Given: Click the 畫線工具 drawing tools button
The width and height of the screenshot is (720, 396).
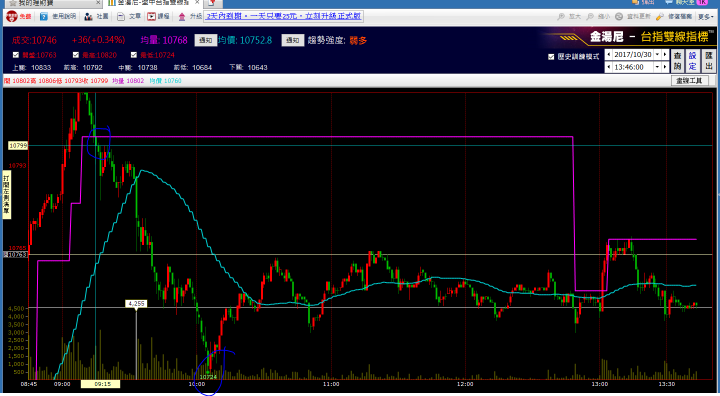Looking at the screenshot, I should [x=689, y=80].
